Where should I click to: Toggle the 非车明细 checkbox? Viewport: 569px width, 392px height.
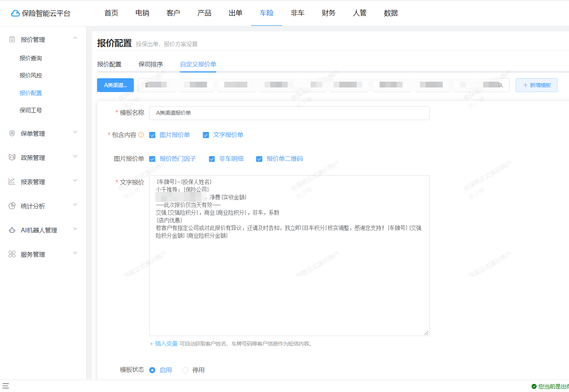tap(212, 159)
